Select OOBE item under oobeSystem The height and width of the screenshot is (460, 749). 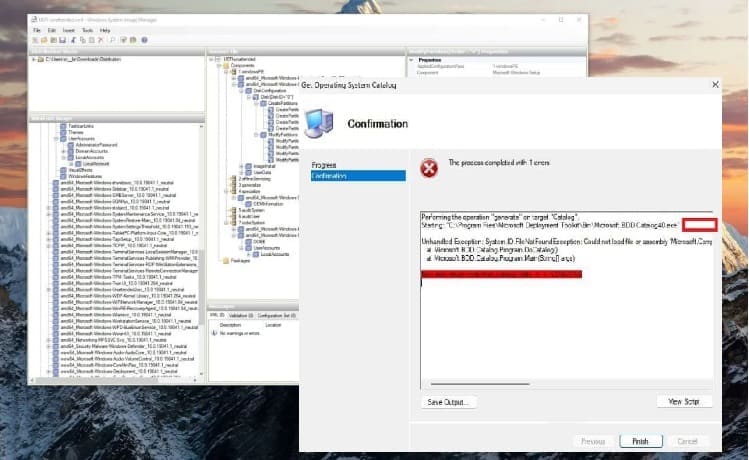(x=259, y=242)
